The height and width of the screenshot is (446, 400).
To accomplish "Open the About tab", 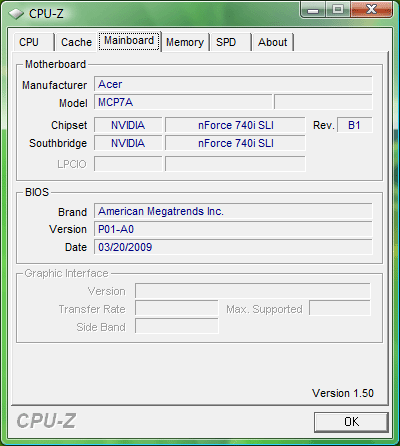I will (x=273, y=42).
